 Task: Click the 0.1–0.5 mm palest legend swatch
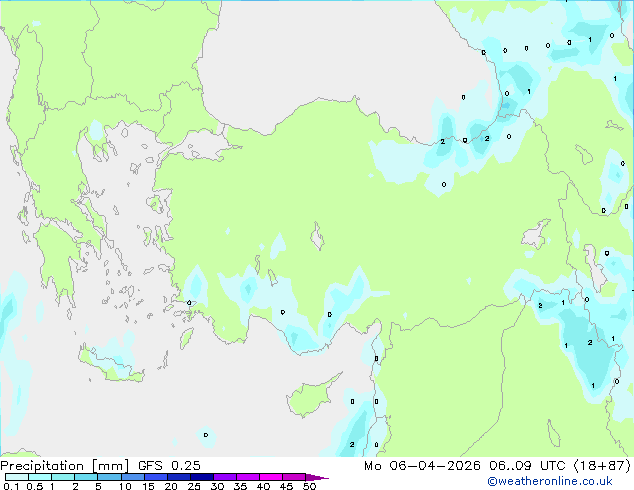click(x=17, y=477)
